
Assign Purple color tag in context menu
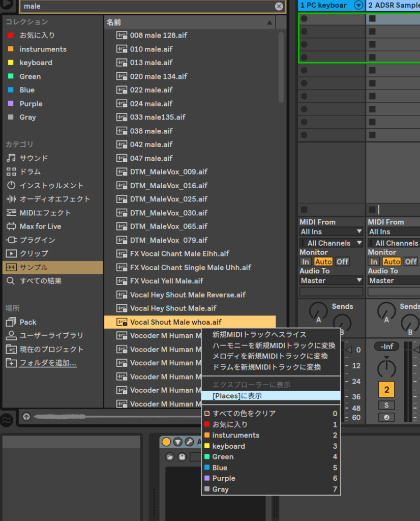224,478
